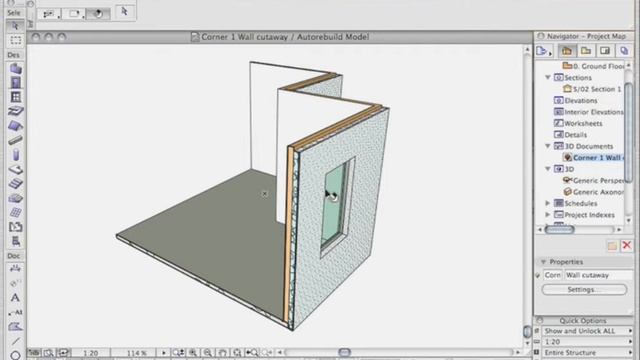
Task: Select the Door tool
Action: pos(16,83)
